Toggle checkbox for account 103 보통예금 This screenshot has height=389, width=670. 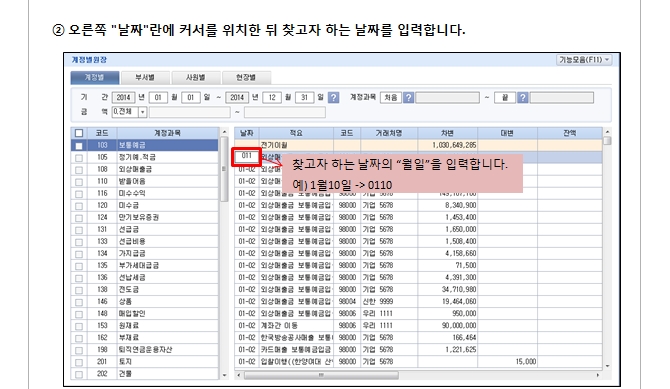pyautogui.click(x=79, y=146)
